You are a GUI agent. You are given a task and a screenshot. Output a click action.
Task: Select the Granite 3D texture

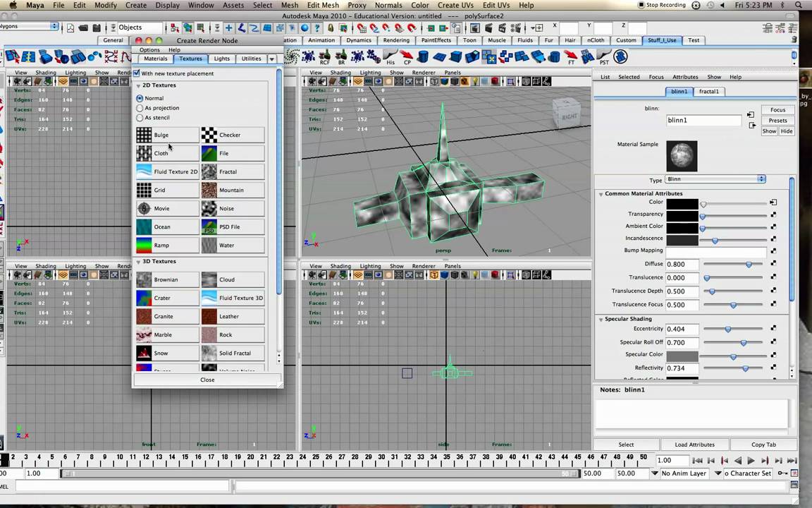(167, 316)
